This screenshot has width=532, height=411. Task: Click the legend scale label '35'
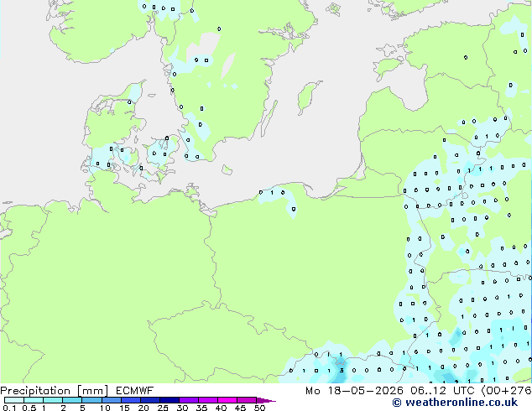201,408
